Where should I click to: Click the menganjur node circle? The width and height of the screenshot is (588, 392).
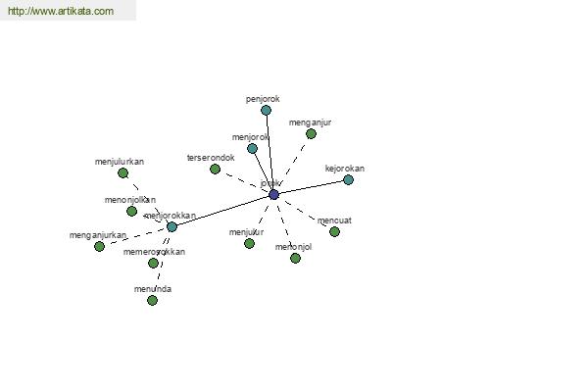click(311, 134)
